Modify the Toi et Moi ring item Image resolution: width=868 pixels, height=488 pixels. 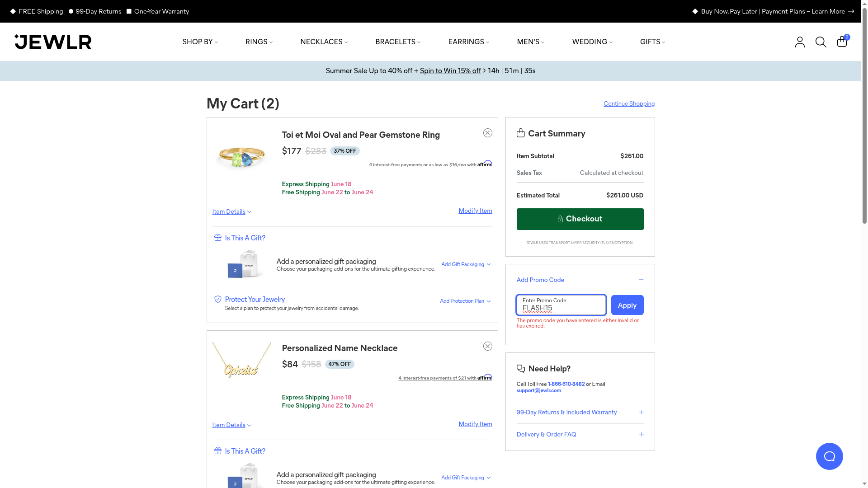pyautogui.click(x=475, y=211)
